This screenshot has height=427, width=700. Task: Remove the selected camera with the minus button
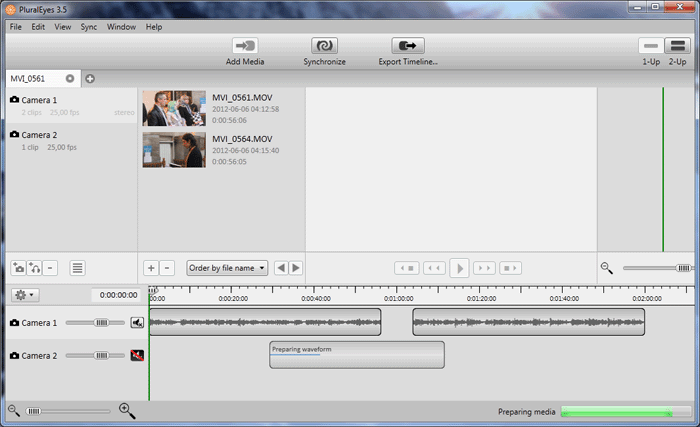click(50, 268)
